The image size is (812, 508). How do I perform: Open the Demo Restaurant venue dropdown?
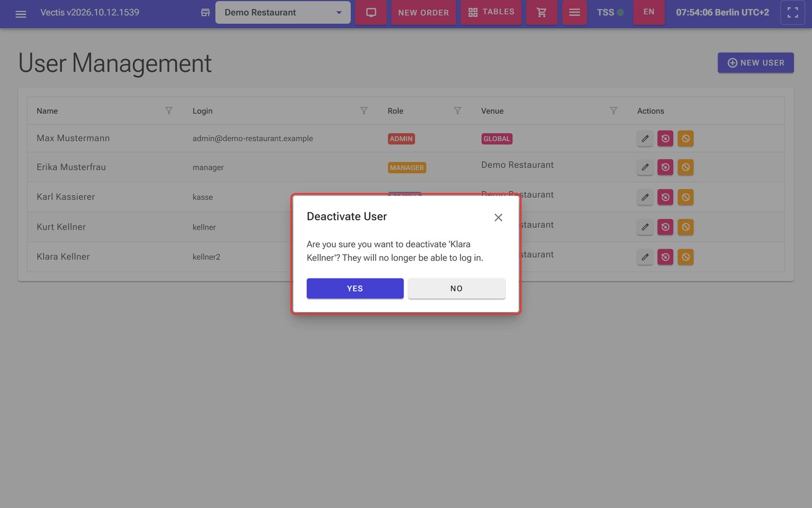283,12
